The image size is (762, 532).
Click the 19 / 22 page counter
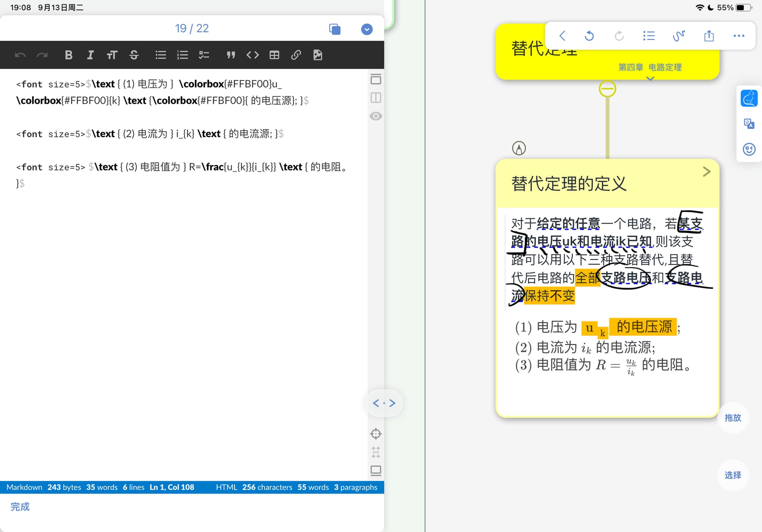[x=192, y=28]
